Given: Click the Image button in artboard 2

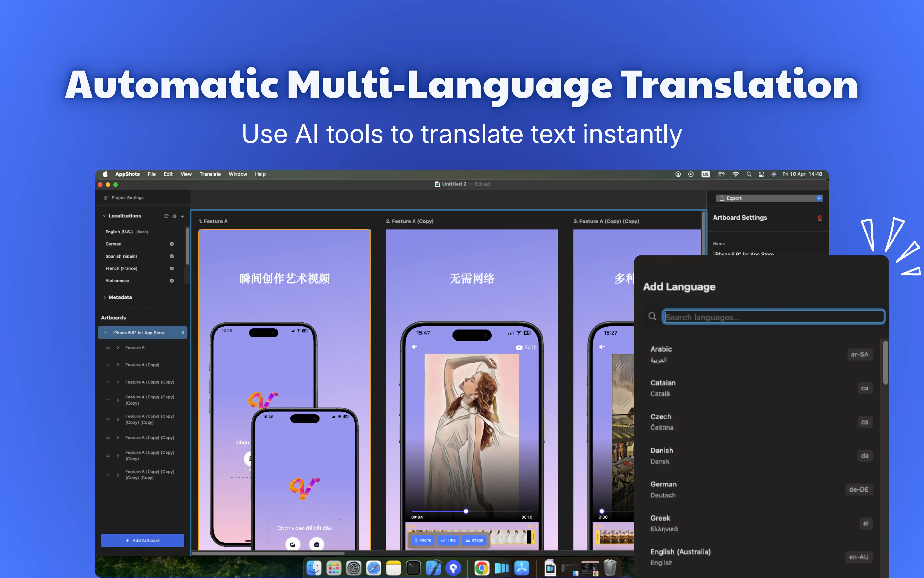Looking at the screenshot, I should pos(474,540).
